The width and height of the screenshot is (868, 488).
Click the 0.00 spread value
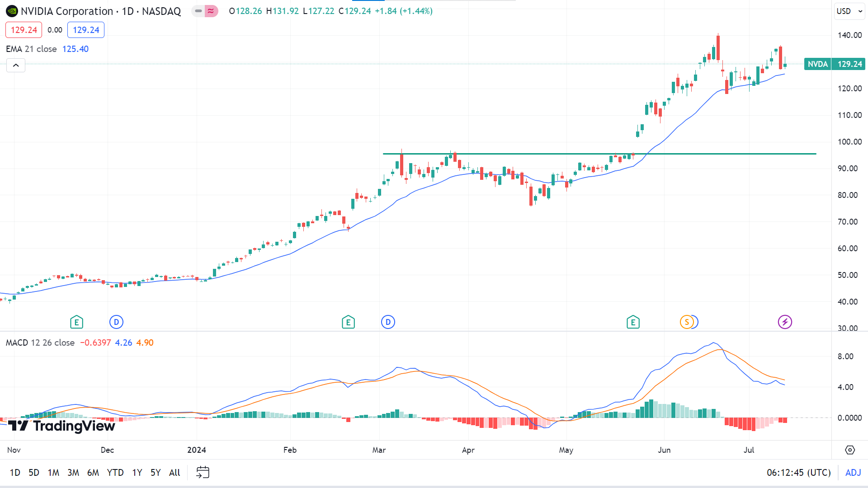55,30
